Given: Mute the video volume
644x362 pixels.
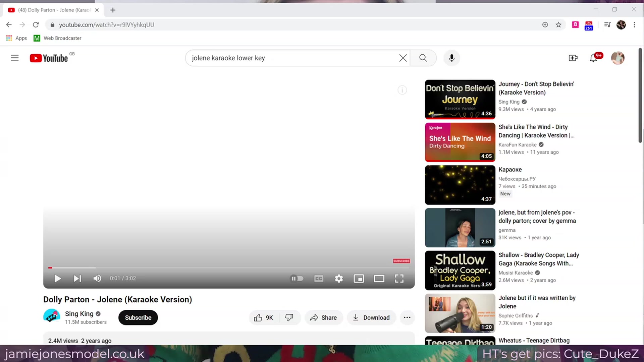Looking at the screenshot, I should pos(97,279).
